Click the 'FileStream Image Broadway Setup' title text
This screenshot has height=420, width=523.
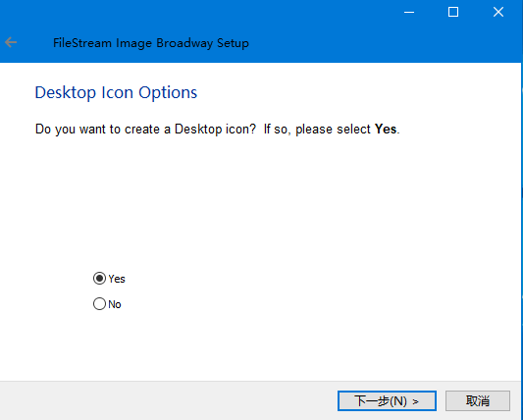pyautogui.click(x=151, y=43)
